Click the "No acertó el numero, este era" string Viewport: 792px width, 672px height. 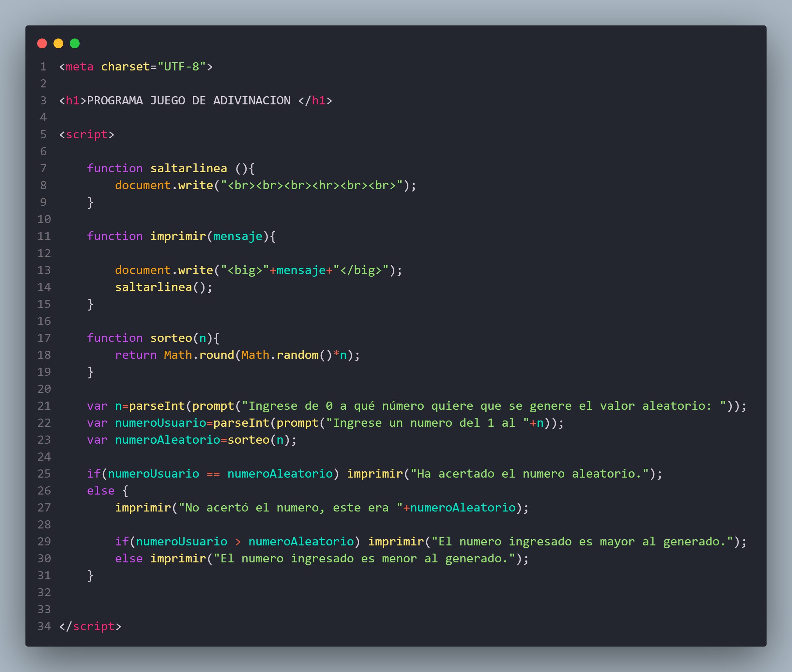click(x=291, y=508)
